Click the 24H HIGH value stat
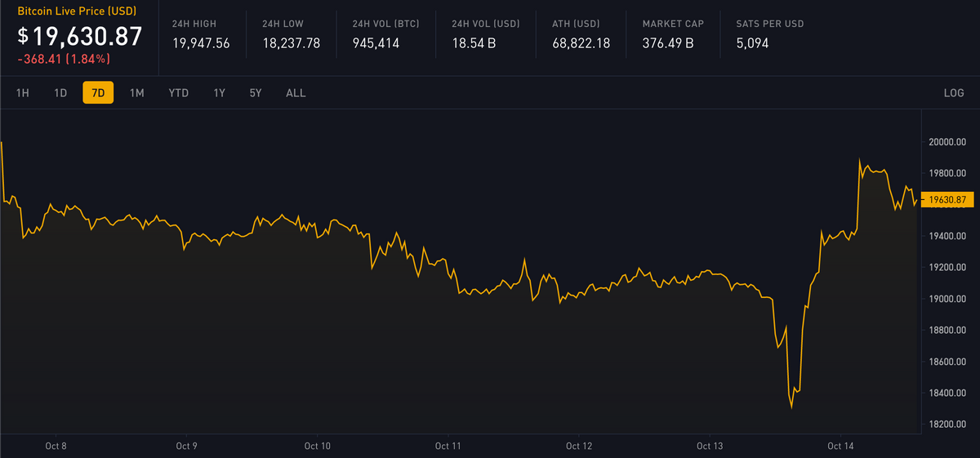 click(x=201, y=42)
